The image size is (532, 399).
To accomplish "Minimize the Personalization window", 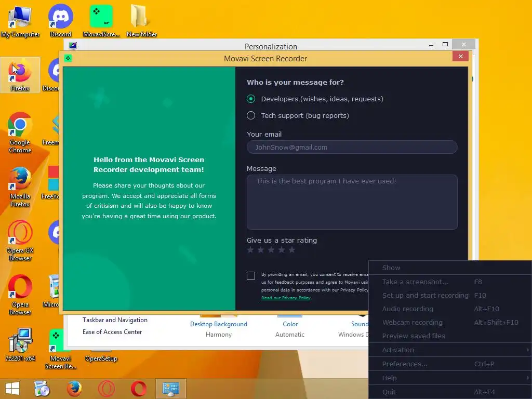I will point(431,45).
